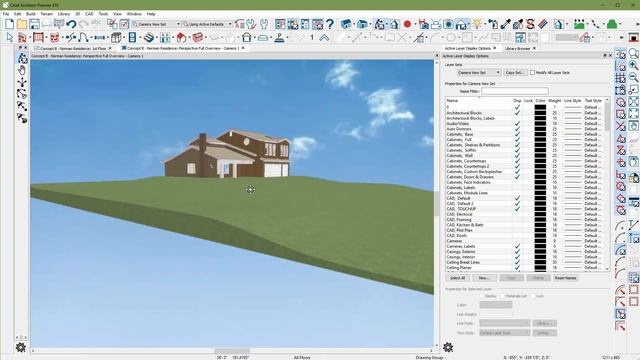
Task: Select the Material Eyedropper tool
Action: [x=506, y=24]
